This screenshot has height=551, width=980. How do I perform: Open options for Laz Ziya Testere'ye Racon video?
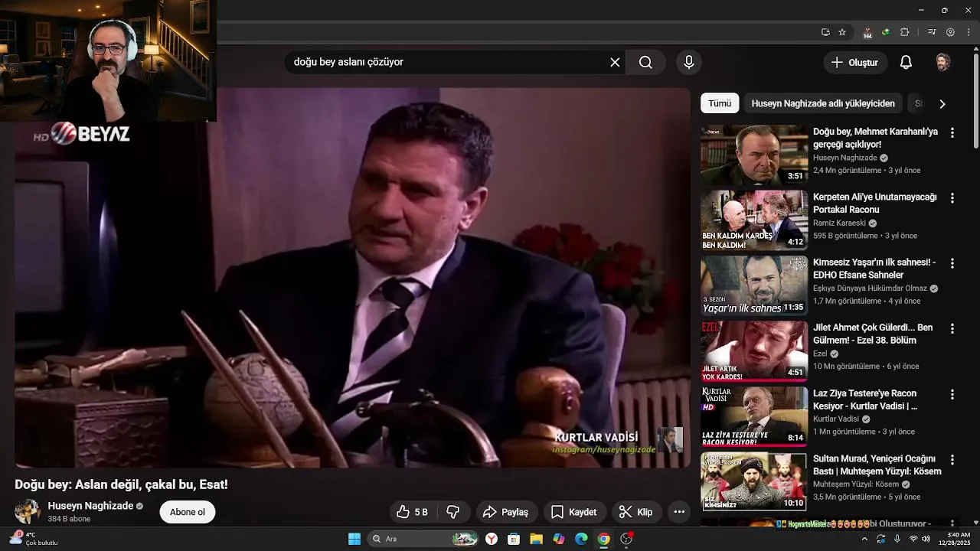pos(952,394)
